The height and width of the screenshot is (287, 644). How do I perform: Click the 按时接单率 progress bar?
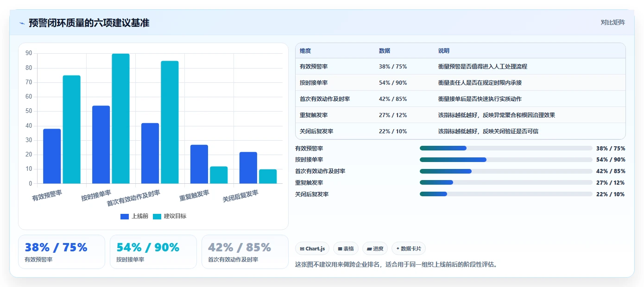click(x=506, y=159)
